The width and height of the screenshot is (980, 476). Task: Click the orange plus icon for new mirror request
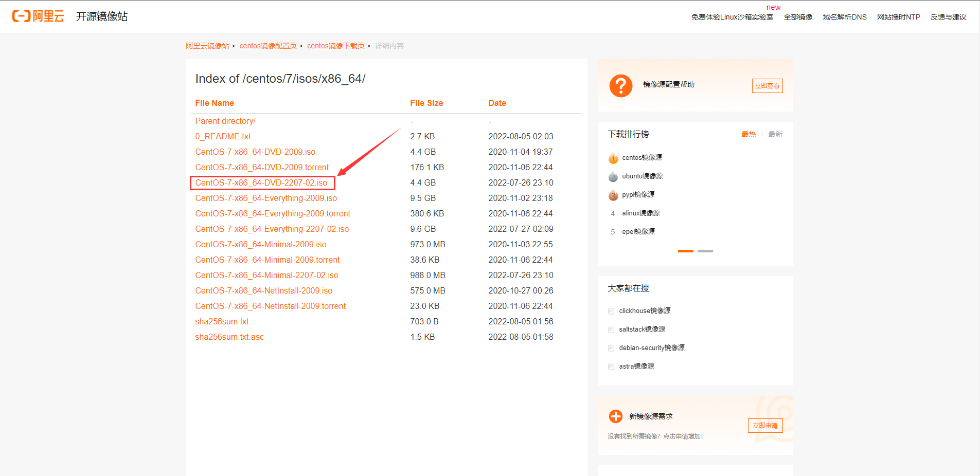[615, 416]
